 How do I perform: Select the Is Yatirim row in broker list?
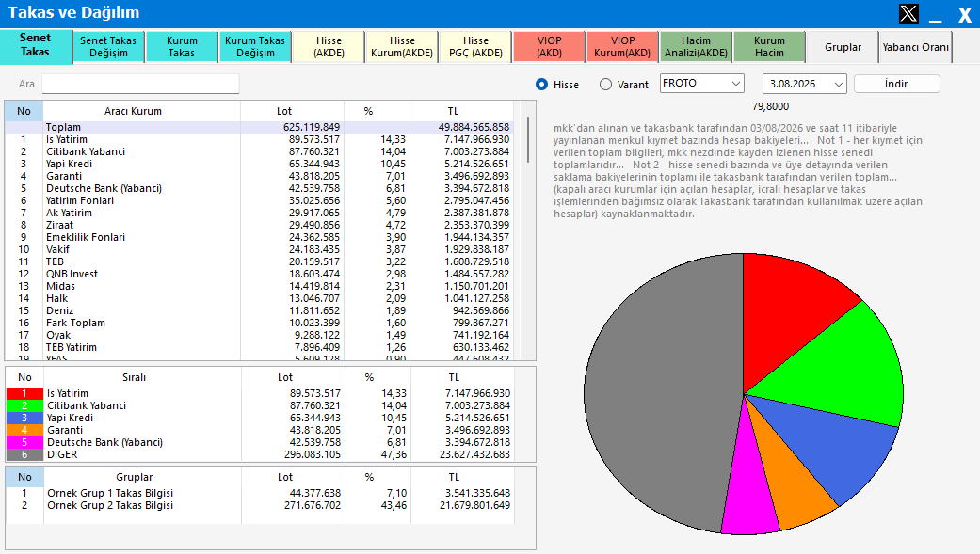tap(260, 139)
